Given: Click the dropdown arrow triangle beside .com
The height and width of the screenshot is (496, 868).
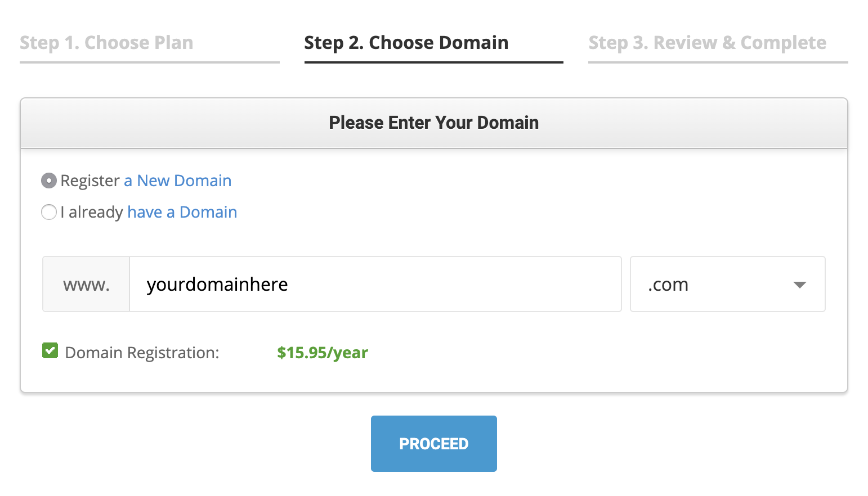Looking at the screenshot, I should (799, 285).
